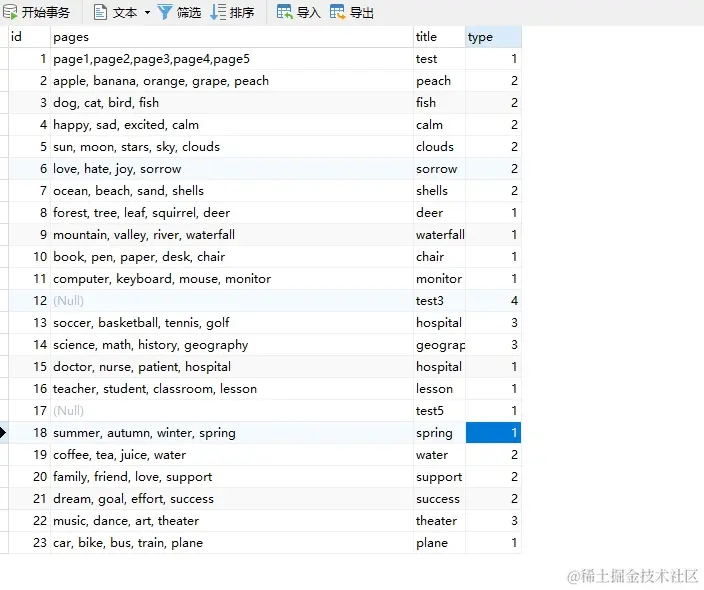Select the type column header
Image resolution: width=704 pixels, height=590 pixels.
click(493, 37)
